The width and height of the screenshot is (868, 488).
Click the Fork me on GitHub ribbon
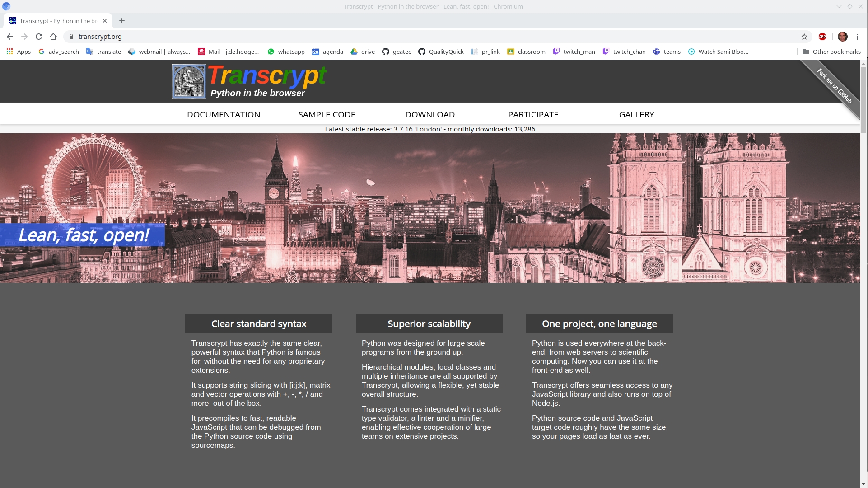click(834, 85)
